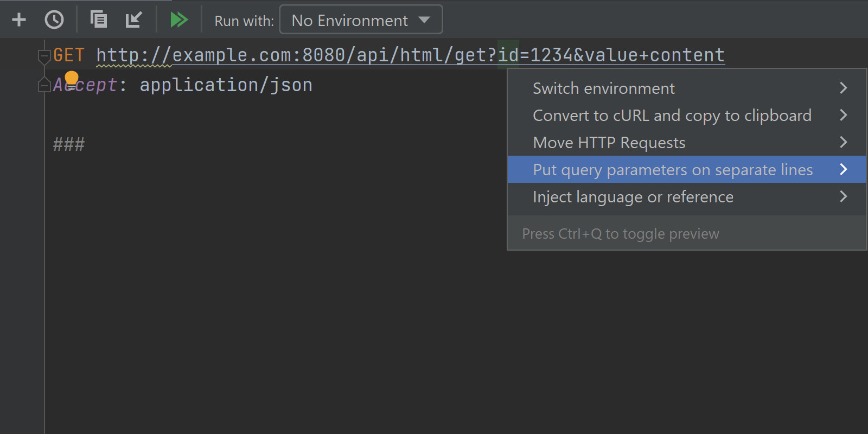Expand the Move HTTP Requests submenu arrow
The height and width of the screenshot is (434, 868).
click(843, 142)
